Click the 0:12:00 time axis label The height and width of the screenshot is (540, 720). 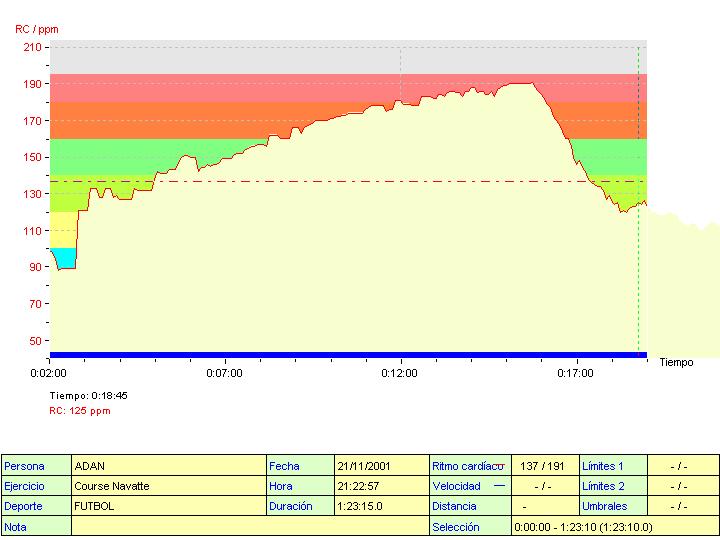click(399, 373)
